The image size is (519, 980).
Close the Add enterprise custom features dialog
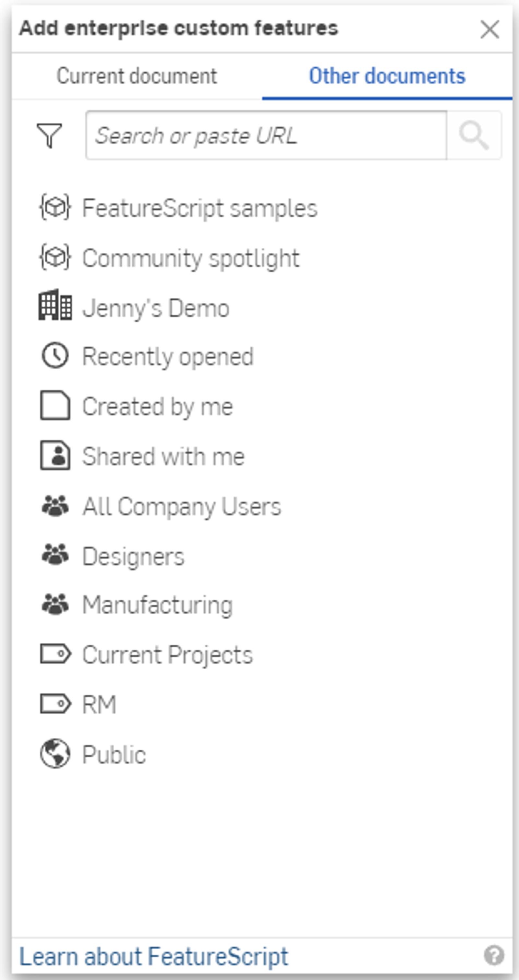490,30
